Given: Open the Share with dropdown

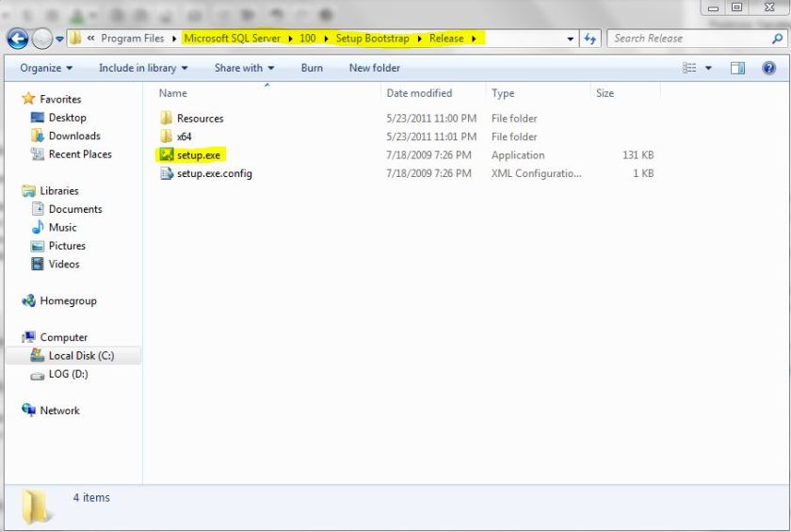Looking at the screenshot, I should 244,68.
